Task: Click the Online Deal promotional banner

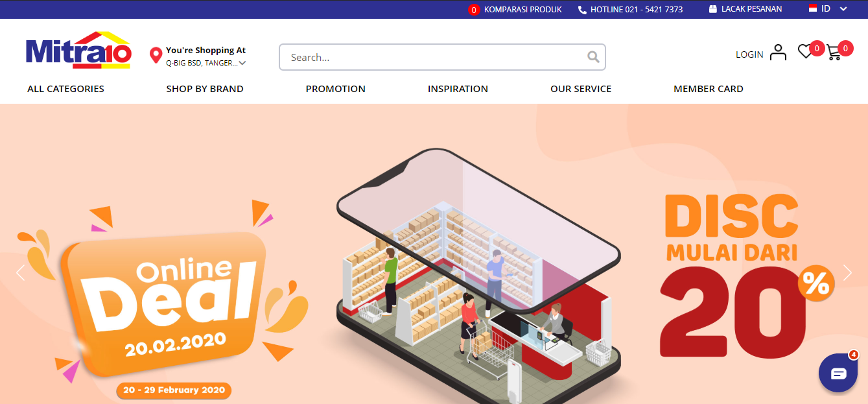Action: pos(434,254)
